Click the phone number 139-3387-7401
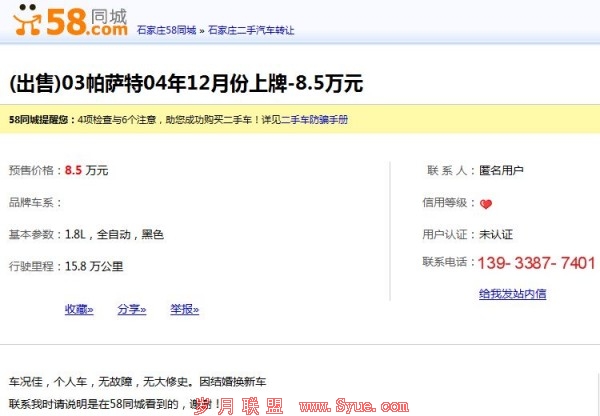Screen dimensions: 600x416 (x=536, y=263)
